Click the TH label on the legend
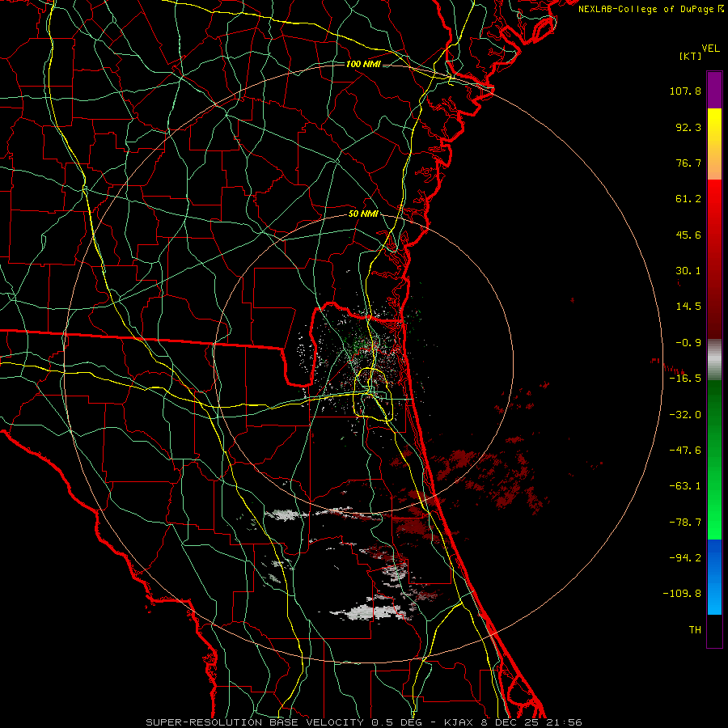 (695, 630)
